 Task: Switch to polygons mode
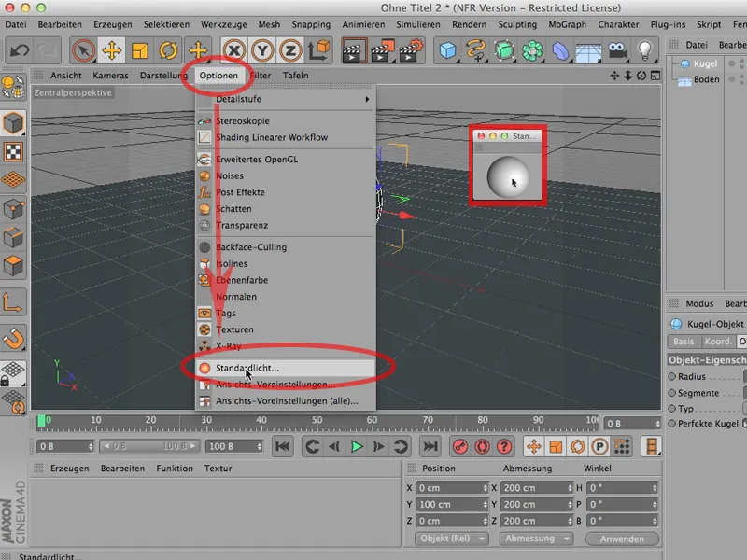point(13,266)
